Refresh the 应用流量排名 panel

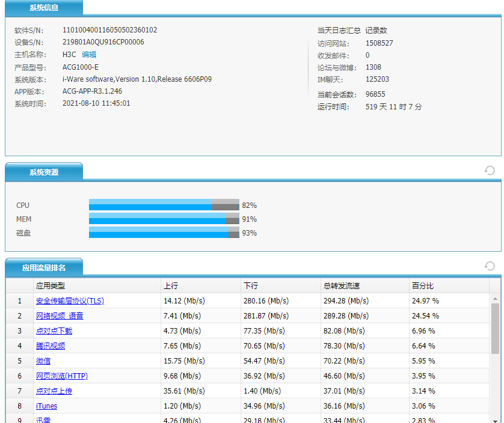click(x=490, y=266)
